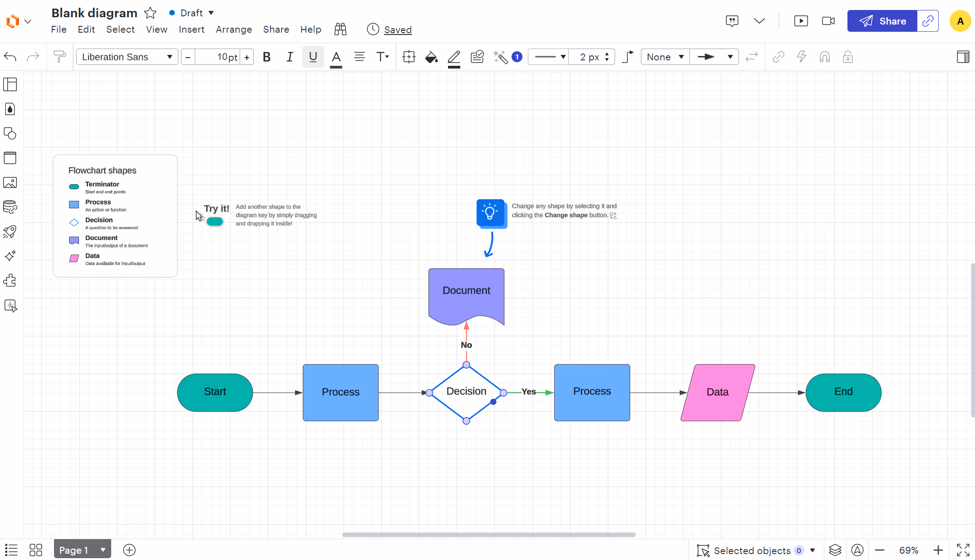This screenshot has height=560, width=975.
Task: Open the Shapes library sidebar icon
Action: (10, 133)
